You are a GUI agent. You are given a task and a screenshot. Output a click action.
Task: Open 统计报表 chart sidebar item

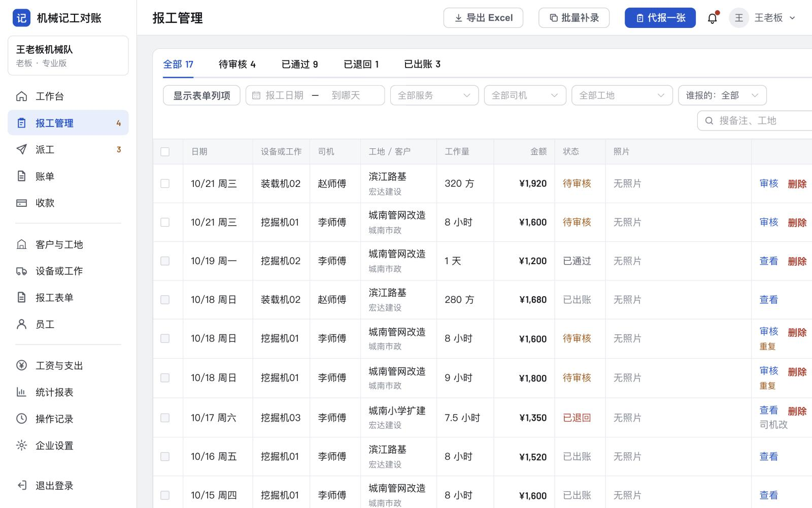(x=68, y=392)
